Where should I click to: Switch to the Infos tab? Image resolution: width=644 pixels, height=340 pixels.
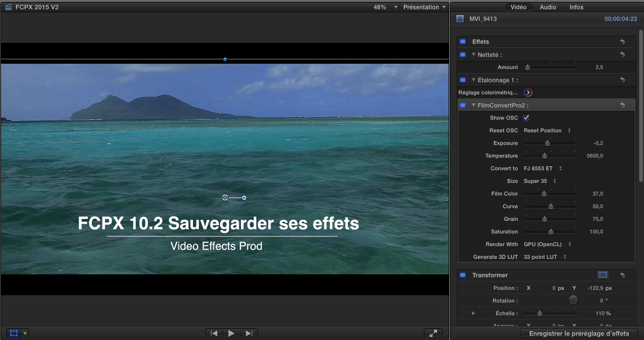[x=576, y=7]
